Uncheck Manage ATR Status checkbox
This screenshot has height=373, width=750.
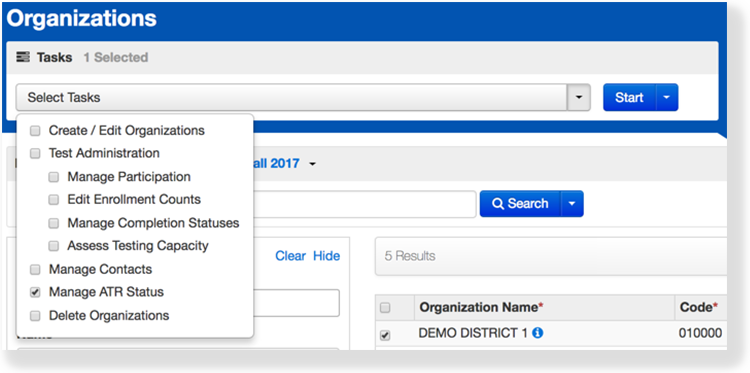pyautogui.click(x=35, y=292)
